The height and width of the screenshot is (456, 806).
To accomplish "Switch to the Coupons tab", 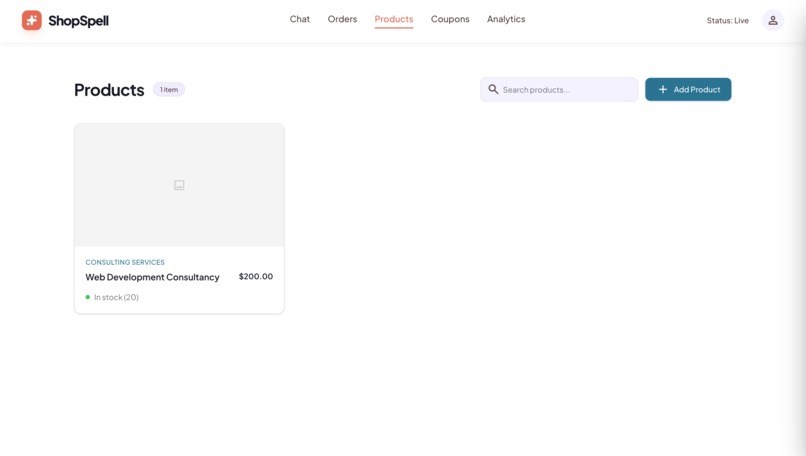I will click(x=450, y=19).
